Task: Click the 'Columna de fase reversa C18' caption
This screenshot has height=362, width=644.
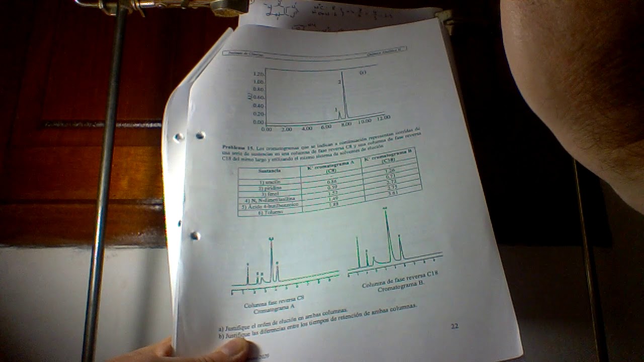Action: [400, 280]
